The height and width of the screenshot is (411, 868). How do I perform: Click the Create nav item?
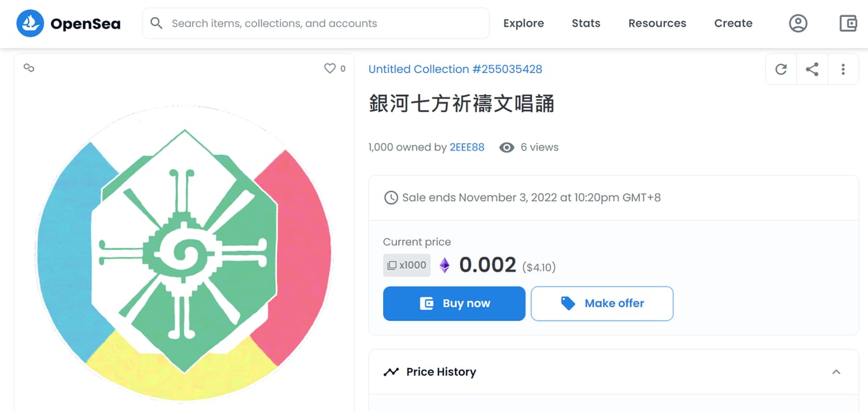[733, 24]
